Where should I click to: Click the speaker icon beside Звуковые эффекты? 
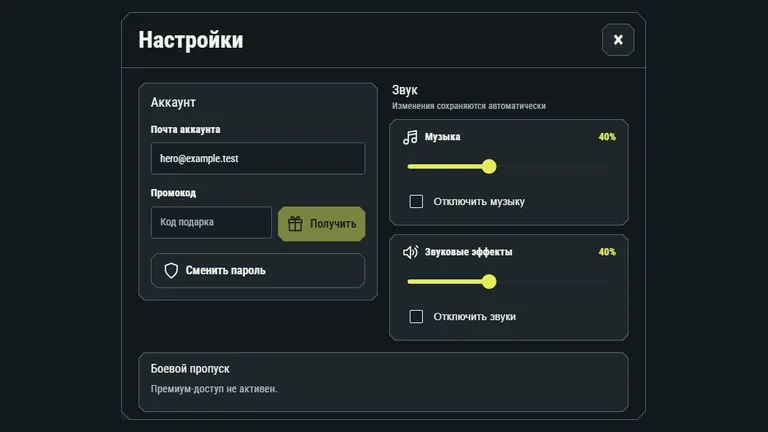(x=410, y=252)
